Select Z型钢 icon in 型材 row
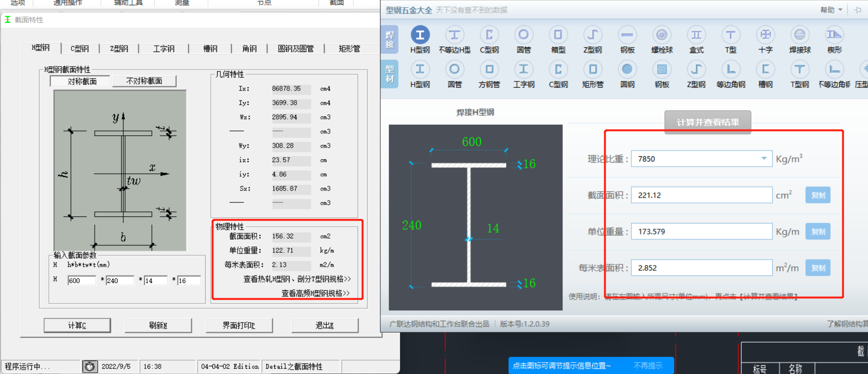868x374 pixels. coord(696,70)
